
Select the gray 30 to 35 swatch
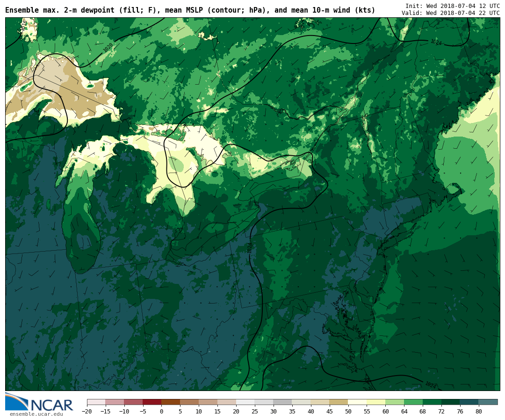(282, 402)
